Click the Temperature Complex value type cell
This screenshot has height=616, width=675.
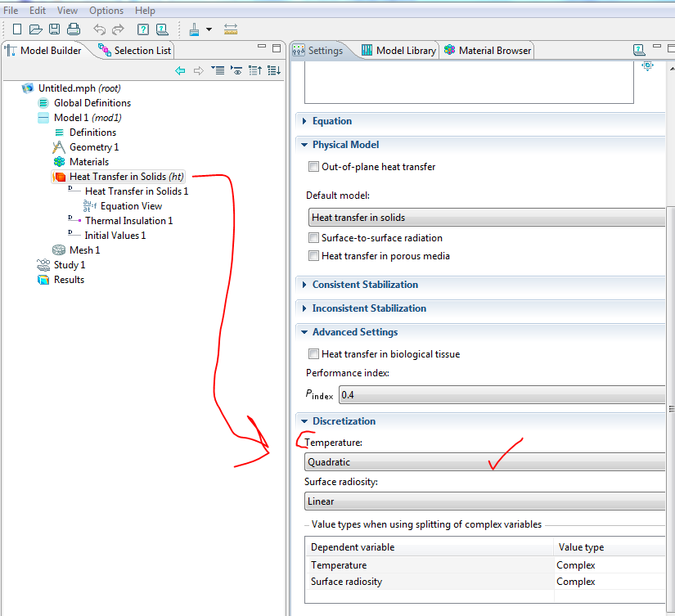610,564
